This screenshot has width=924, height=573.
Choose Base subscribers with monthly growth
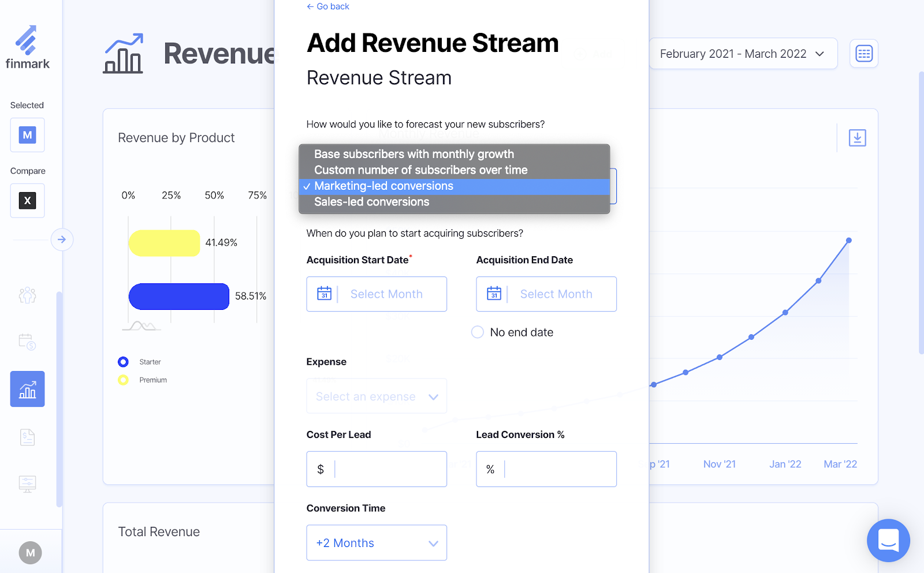point(413,154)
